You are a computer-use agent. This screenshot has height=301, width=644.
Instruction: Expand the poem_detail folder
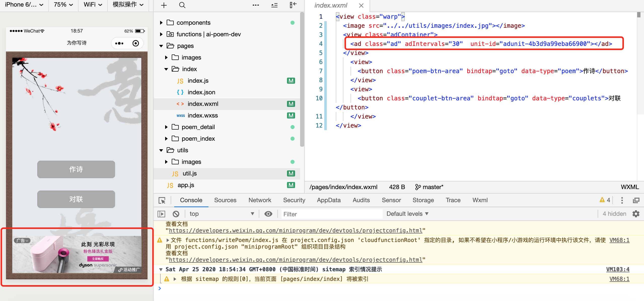(166, 127)
